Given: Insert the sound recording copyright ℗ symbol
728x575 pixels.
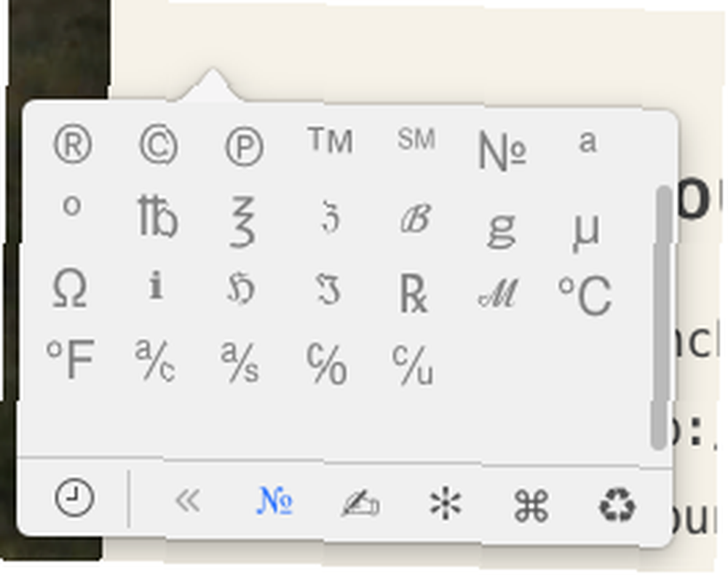Looking at the screenshot, I should coord(245,146).
